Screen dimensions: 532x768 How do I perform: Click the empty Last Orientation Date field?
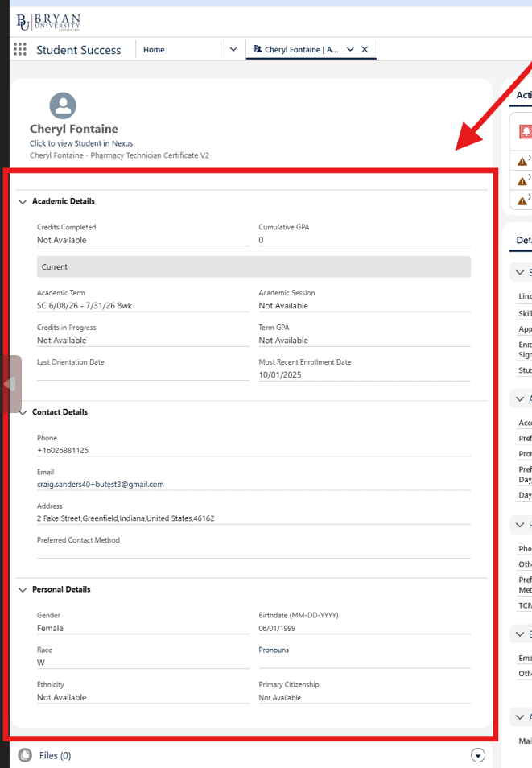(x=143, y=374)
